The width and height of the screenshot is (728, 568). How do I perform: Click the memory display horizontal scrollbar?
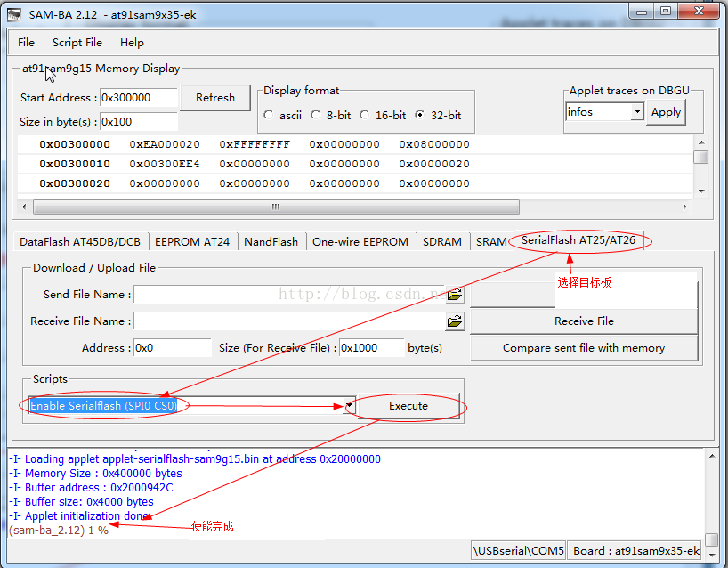(276, 207)
